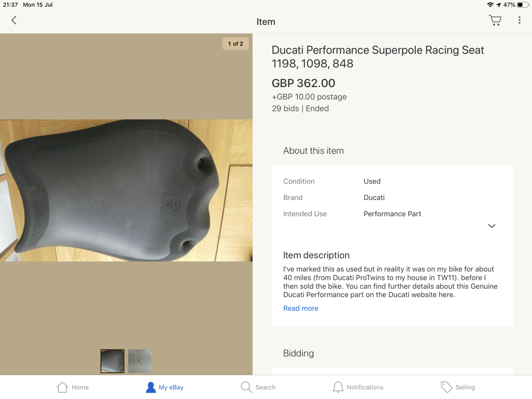Open the Search tab label

click(265, 387)
